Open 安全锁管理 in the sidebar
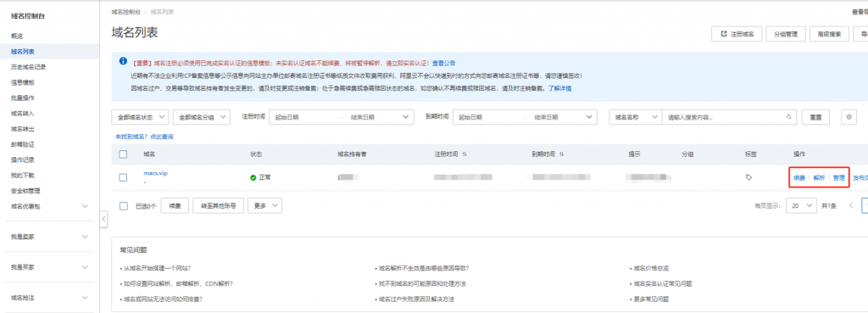Image resolution: width=868 pixels, height=313 pixels. click(x=26, y=191)
